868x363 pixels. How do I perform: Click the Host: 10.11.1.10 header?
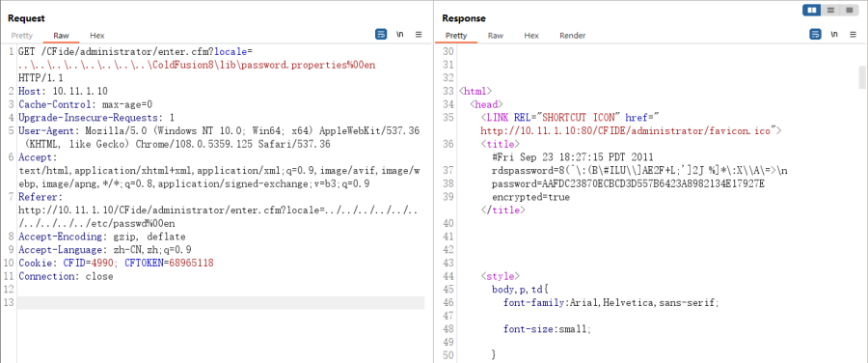coord(63,91)
